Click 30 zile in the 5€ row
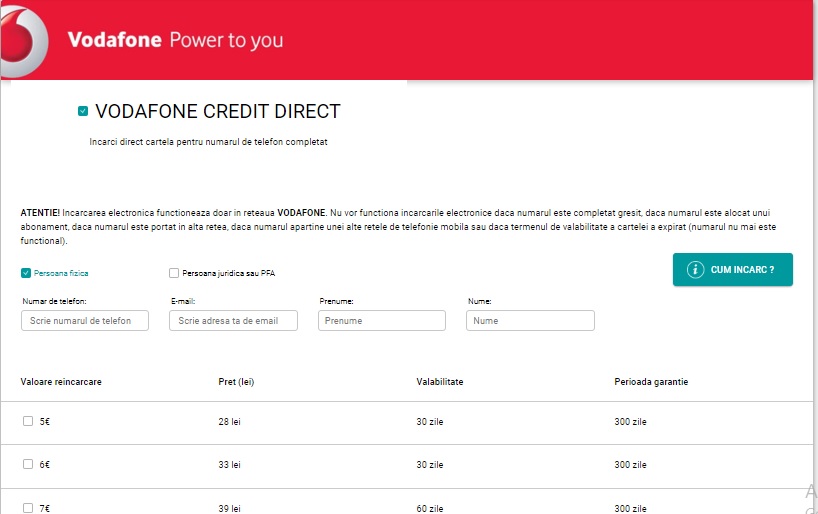 (430, 422)
